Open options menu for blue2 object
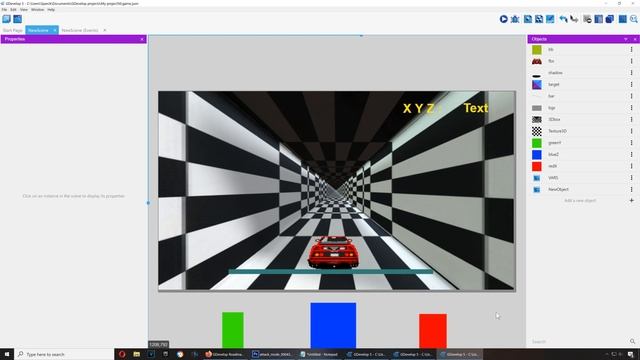 (x=631, y=154)
